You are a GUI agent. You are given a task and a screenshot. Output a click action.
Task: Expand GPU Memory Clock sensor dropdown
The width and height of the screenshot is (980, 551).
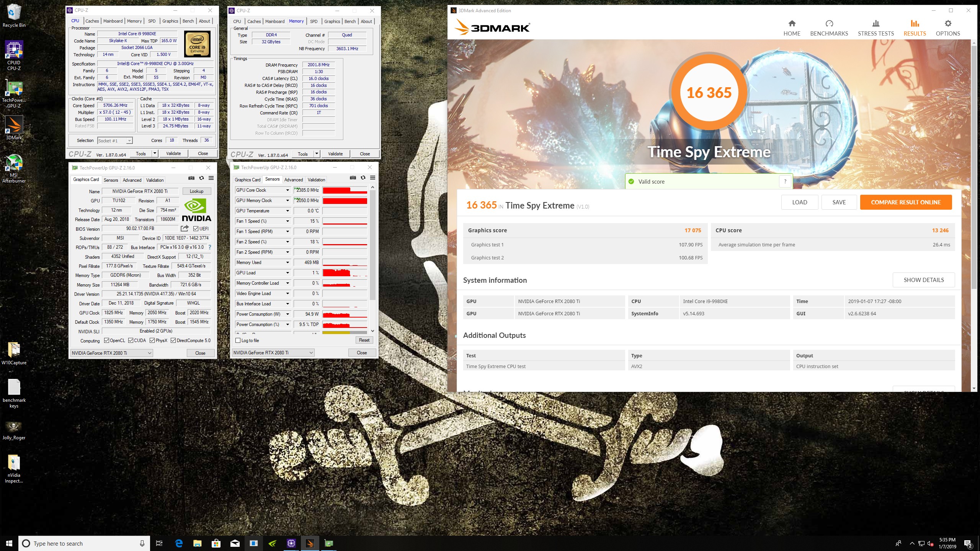[x=287, y=201]
